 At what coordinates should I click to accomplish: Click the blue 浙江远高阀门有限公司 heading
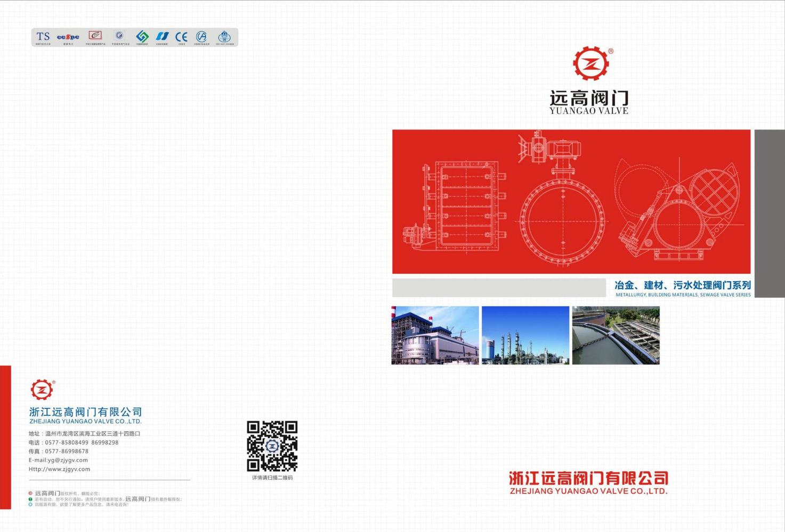click(86, 412)
